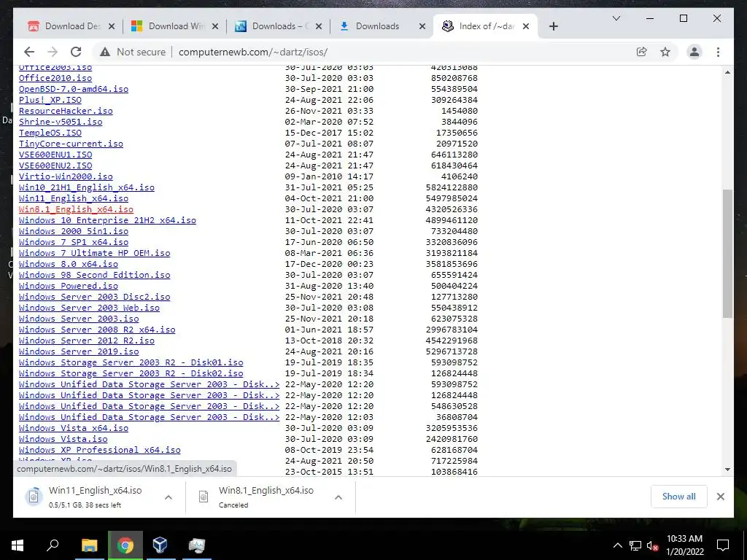
Task: Open File Explorer from taskbar
Action: coord(89,545)
